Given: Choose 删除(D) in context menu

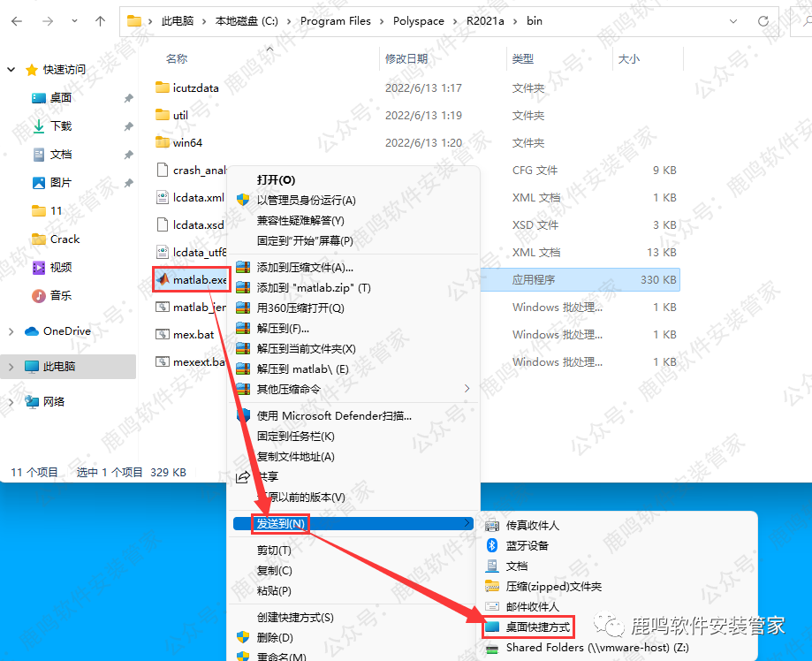Looking at the screenshot, I should [275, 638].
